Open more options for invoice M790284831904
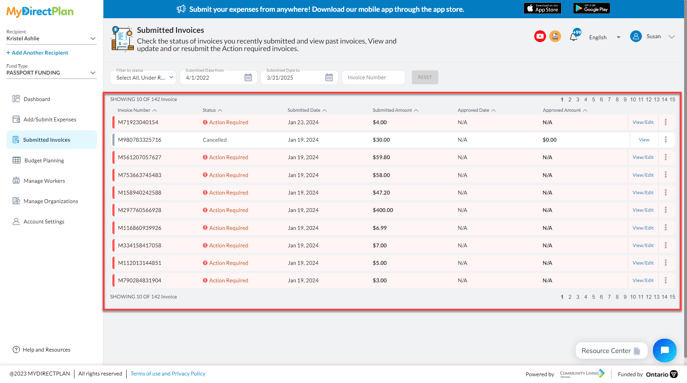Viewport: 687px width, 383px height. pyautogui.click(x=666, y=280)
